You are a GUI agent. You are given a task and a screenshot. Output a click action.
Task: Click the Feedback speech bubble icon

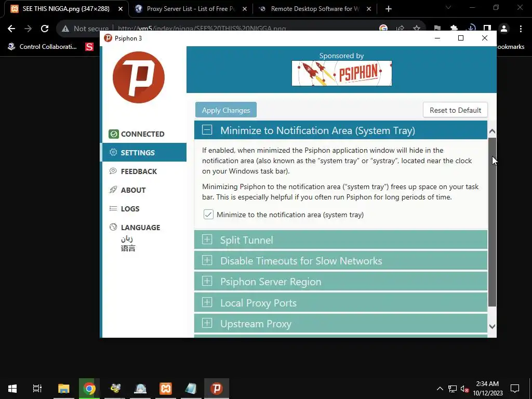[113, 171]
